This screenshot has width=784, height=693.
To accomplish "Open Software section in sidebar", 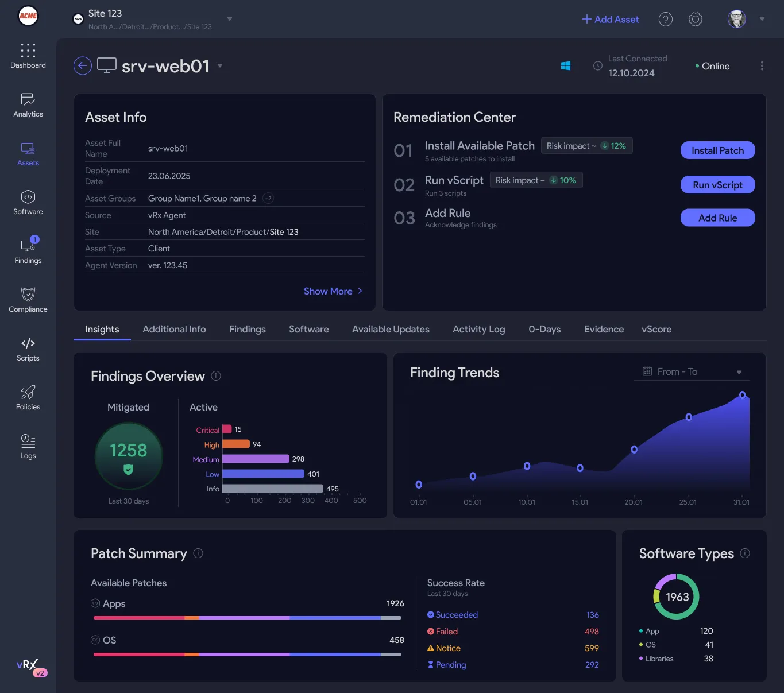I will pos(28,202).
